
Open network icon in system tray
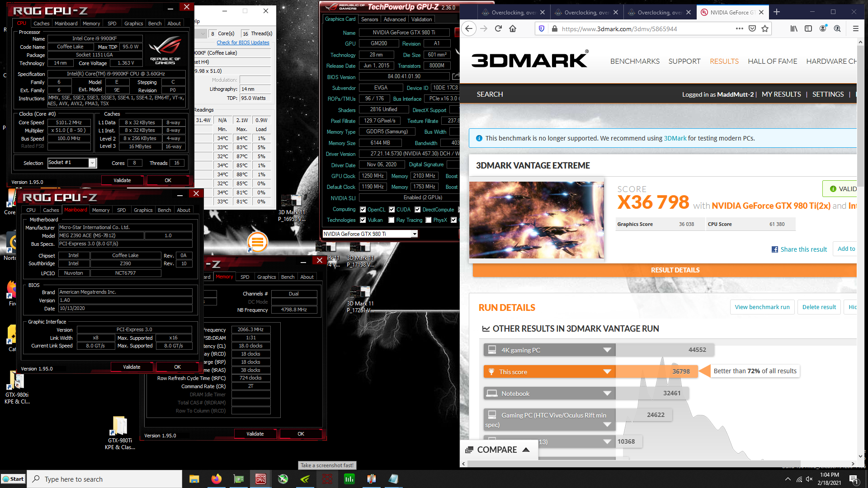click(x=799, y=479)
